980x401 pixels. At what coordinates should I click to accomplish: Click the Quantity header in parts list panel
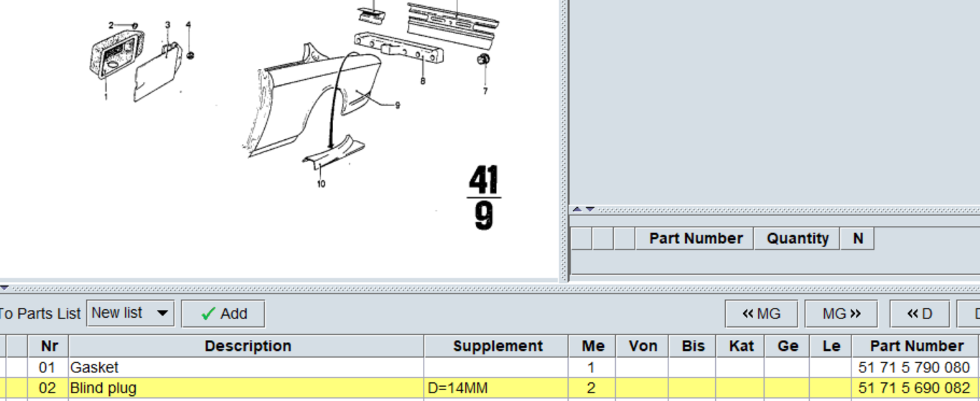797,238
